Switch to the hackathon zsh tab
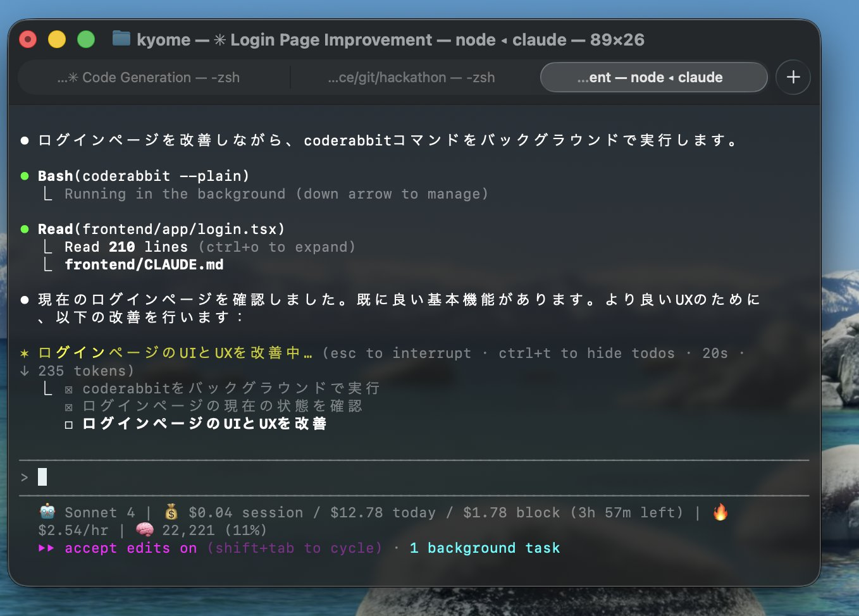The image size is (859, 616). pyautogui.click(x=411, y=77)
